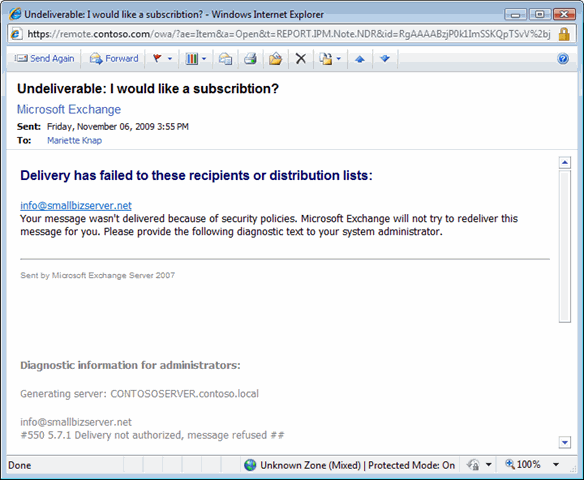Click the Done status text
This screenshot has width=584, height=480.
coord(19,465)
